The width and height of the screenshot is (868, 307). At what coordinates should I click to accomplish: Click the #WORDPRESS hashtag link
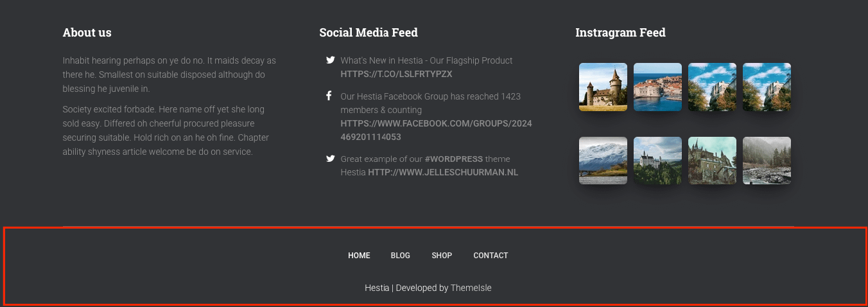pos(453,159)
